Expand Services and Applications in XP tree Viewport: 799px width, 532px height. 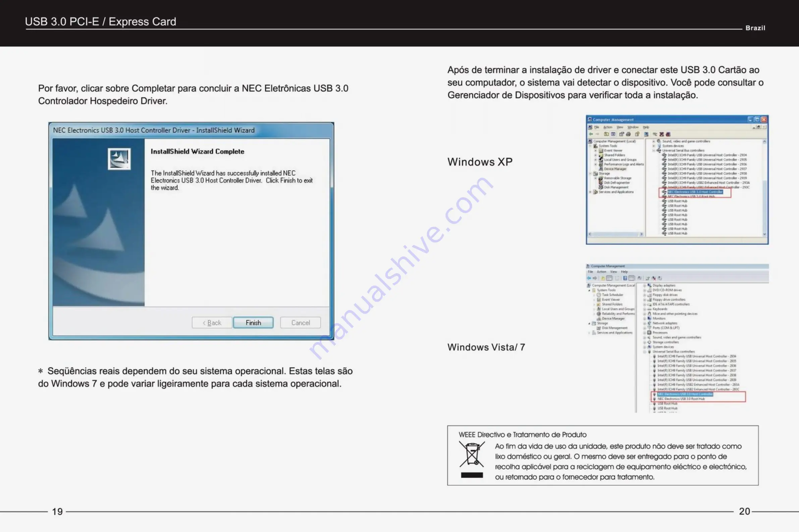590,192
